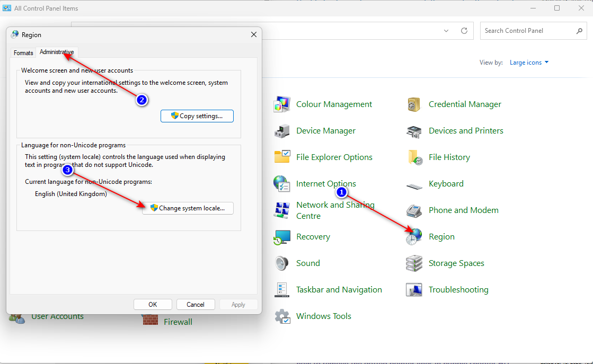The height and width of the screenshot is (364, 593).
Task: Open the File Explorer Options icon
Action: pyautogui.click(x=282, y=157)
